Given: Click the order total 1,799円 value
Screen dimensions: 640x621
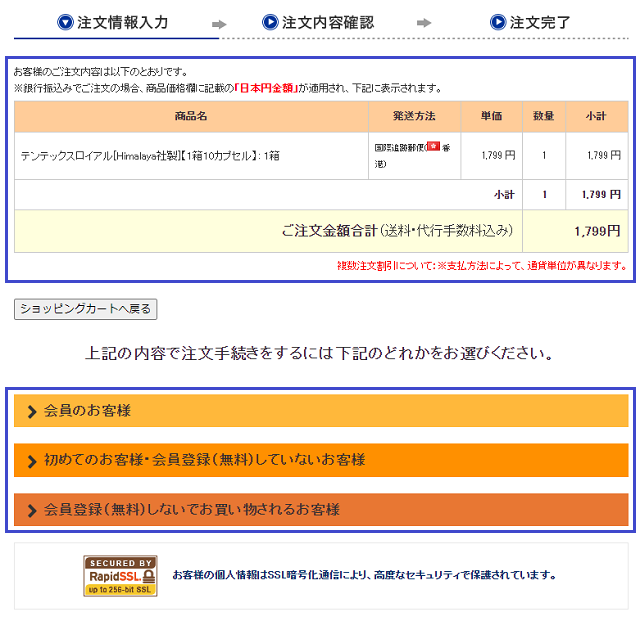Looking at the screenshot, I should pos(597,231).
